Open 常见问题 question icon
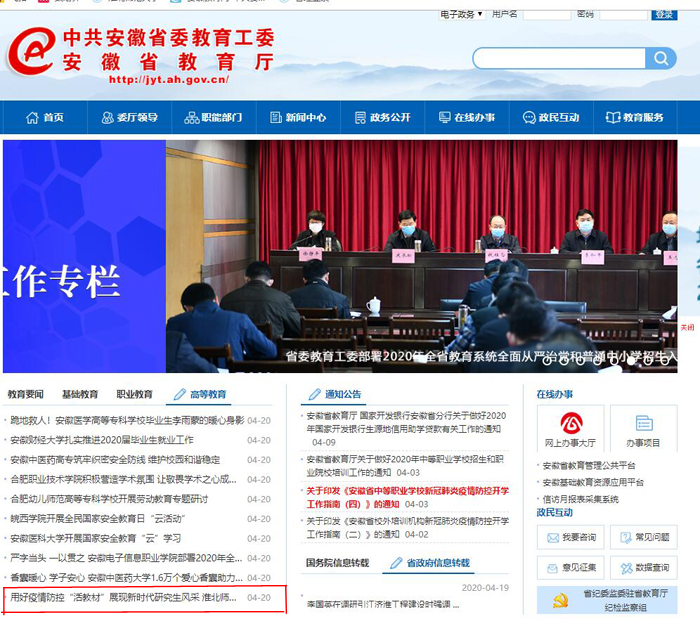This screenshot has height=626, width=700. pos(643,537)
